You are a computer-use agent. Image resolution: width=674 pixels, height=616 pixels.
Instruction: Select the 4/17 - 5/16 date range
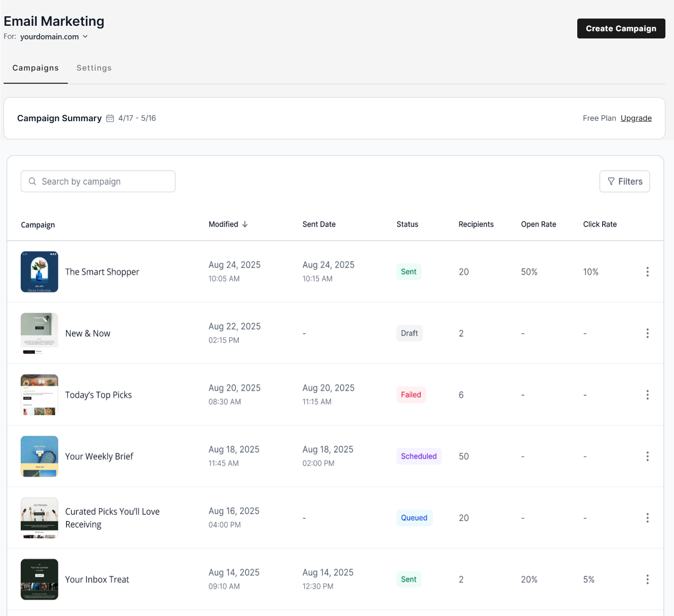click(137, 118)
